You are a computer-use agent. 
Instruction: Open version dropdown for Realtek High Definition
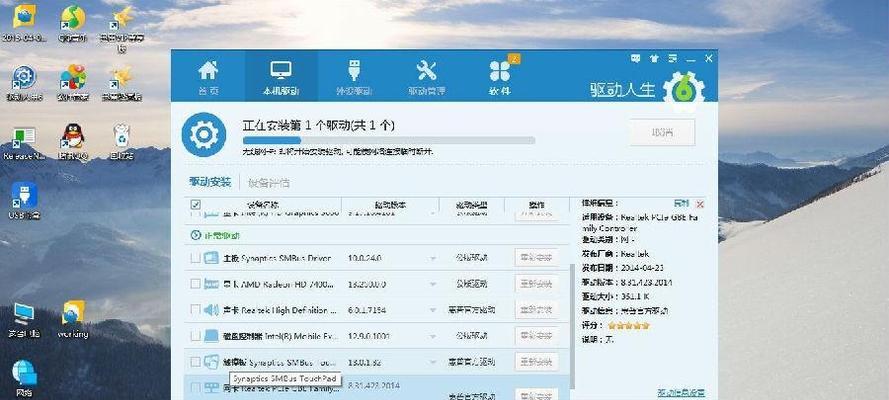coord(433,310)
